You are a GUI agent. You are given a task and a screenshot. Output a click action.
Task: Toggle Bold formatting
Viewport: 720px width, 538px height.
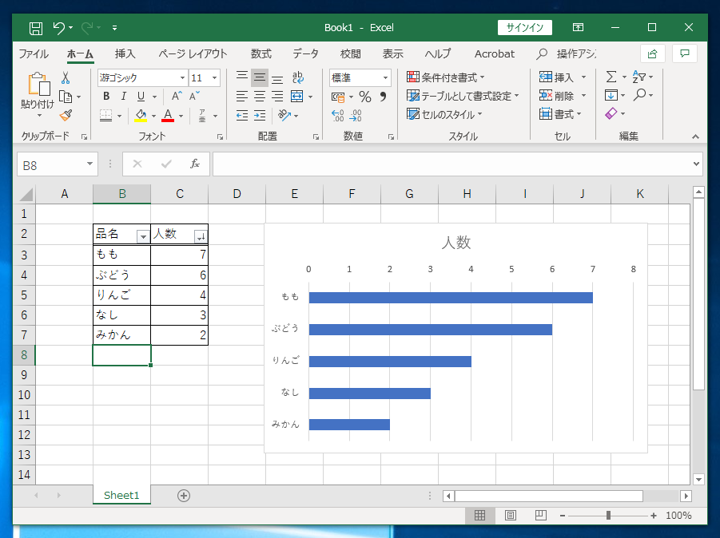coord(106,96)
